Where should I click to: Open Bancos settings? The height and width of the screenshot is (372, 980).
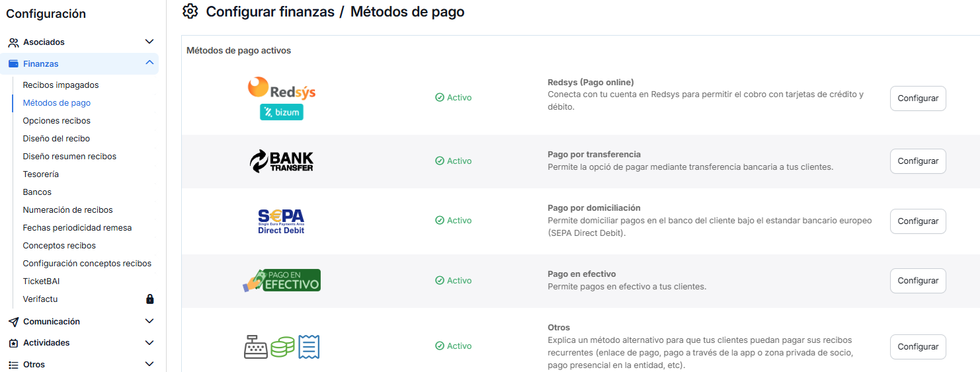tap(37, 192)
